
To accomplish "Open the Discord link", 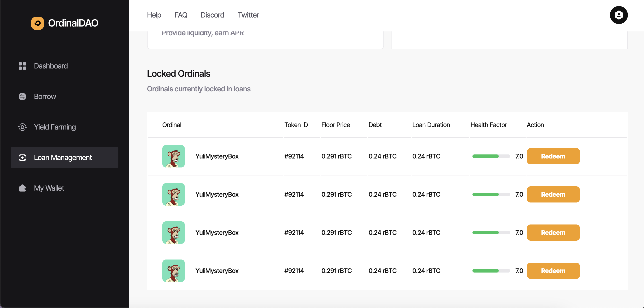I will (x=212, y=15).
